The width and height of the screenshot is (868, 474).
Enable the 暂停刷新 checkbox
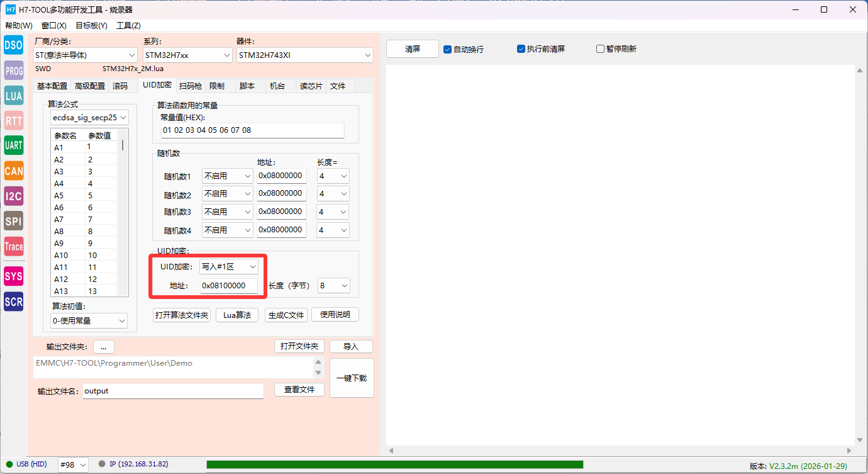click(x=600, y=49)
